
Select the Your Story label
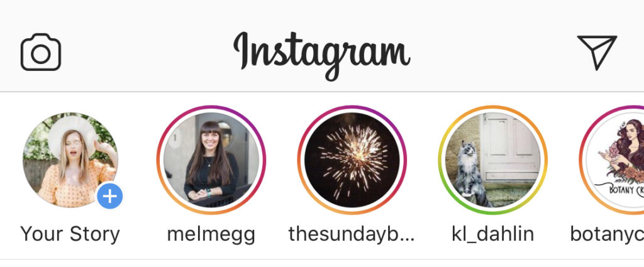click(x=70, y=234)
